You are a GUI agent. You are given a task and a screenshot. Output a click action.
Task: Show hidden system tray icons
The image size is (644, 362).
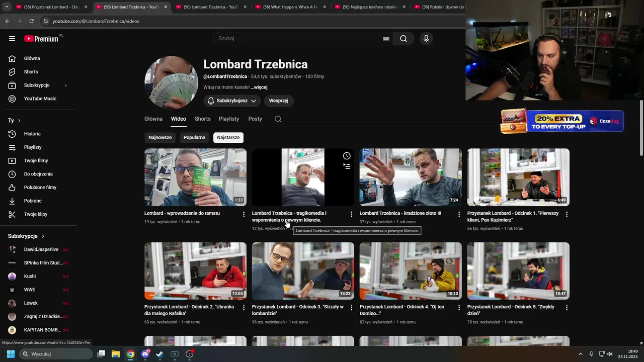[x=580, y=354]
